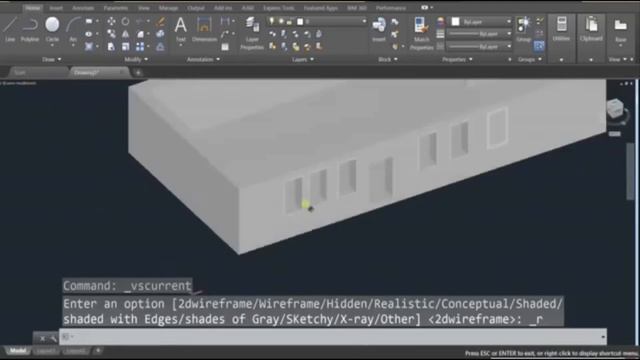The image size is (640, 360).
Task: Switch to the Insert ribbon tab
Action: (x=56, y=8)
